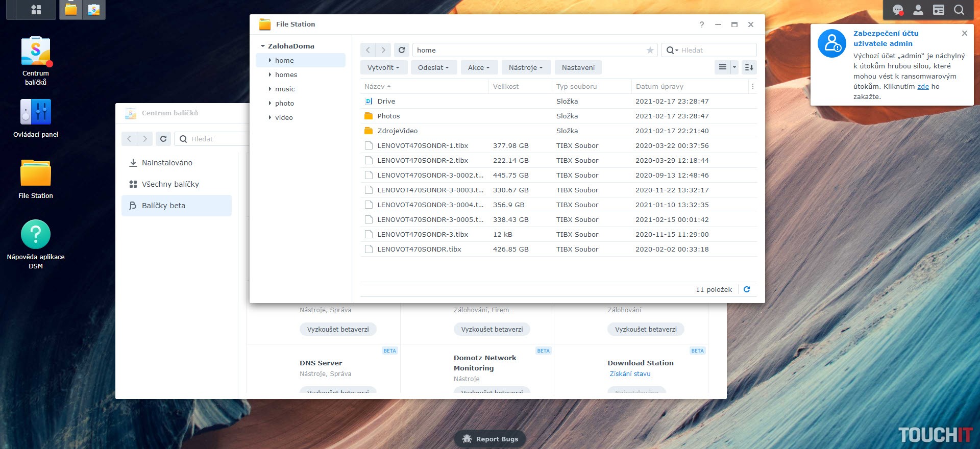This screenshot has height=449, width=980.
Task: Click the Package Center desktop icon
Action: [36, 52]
